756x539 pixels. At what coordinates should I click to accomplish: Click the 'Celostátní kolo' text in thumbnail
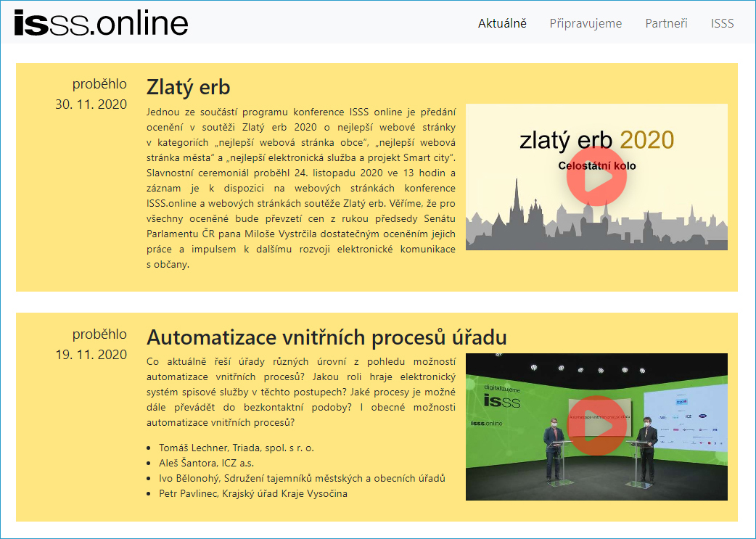(597, 166)
